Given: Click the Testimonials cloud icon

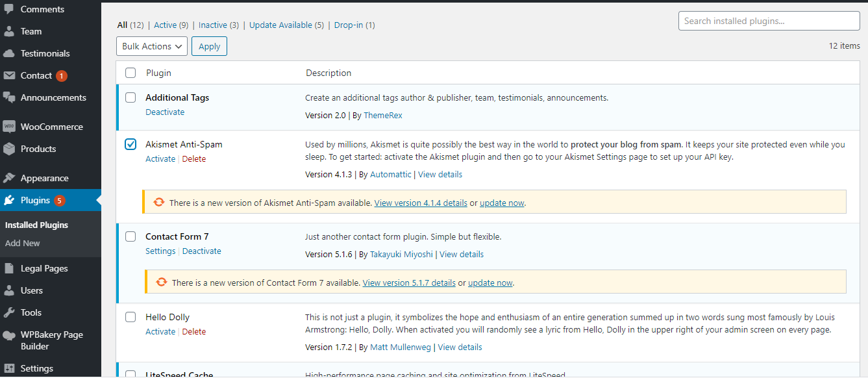Looking at the screenshot, I should (x=9, y=53).
